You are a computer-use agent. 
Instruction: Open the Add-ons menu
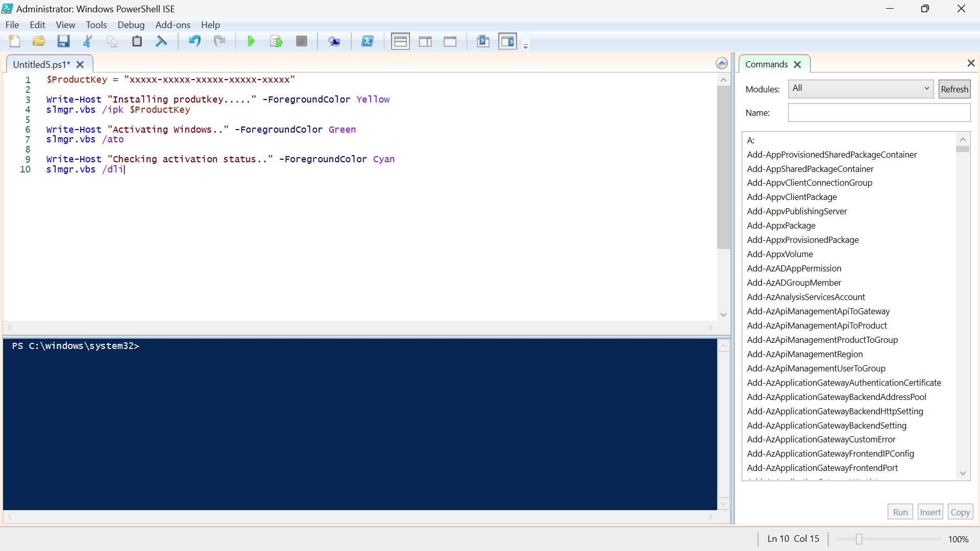173,24
